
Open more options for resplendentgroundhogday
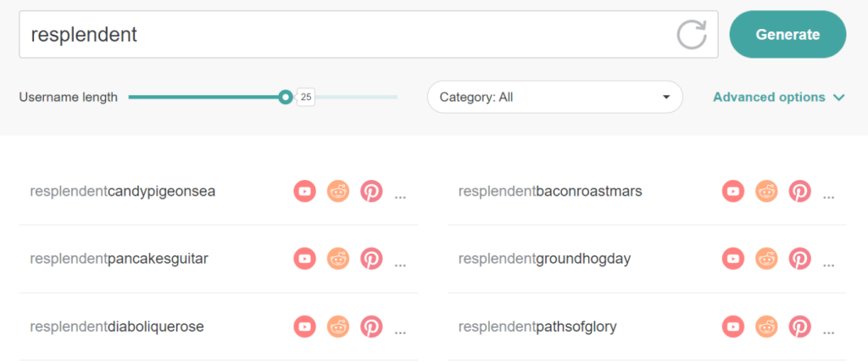[829, 264]
